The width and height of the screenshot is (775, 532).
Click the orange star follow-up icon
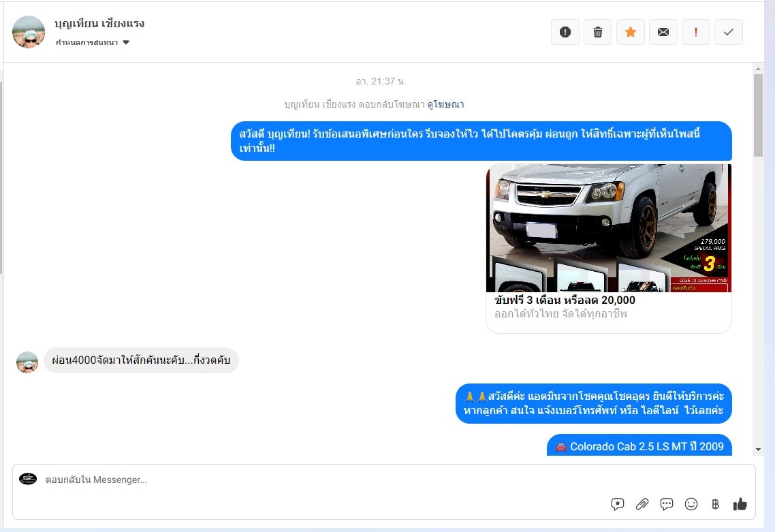pos(630,32)
